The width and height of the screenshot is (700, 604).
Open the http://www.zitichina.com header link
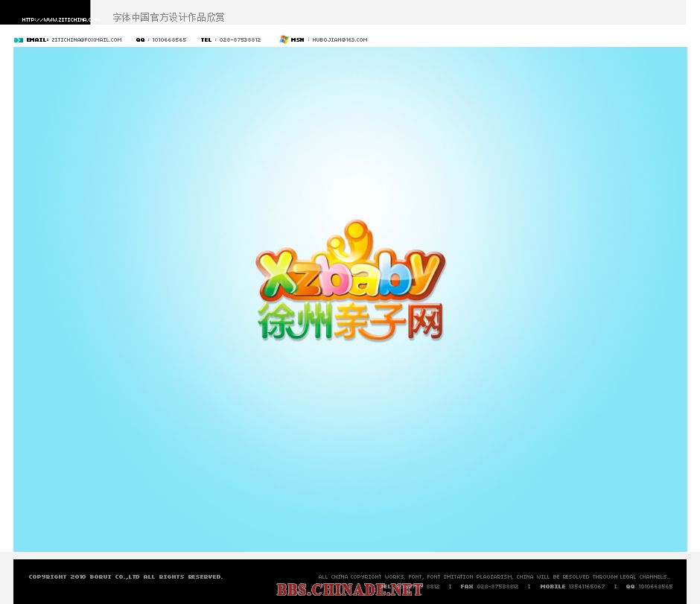click(58, 19)
